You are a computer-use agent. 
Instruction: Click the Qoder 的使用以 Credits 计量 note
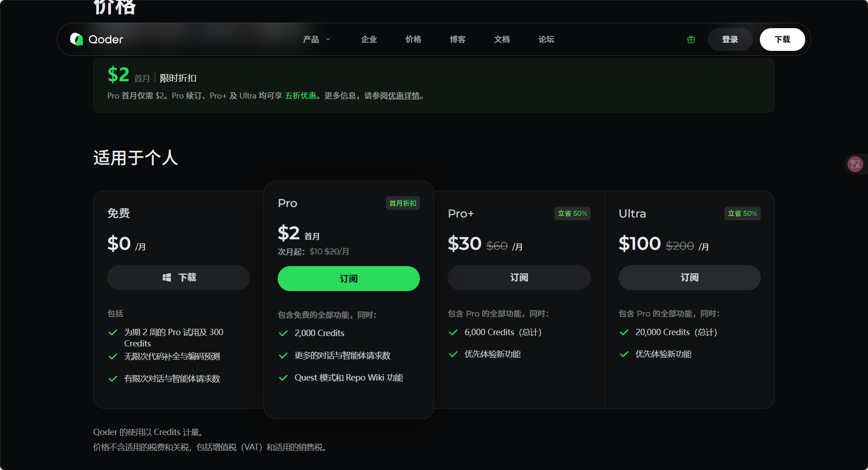pyautogui.click(x=148, y=432)
